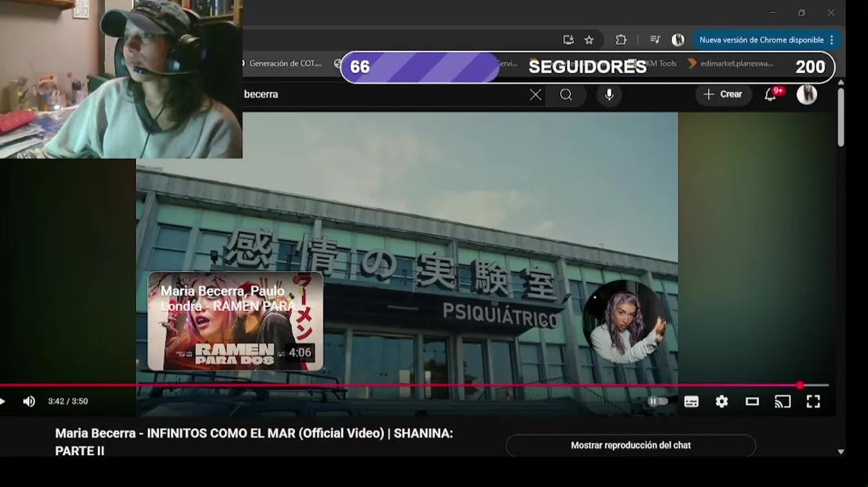
Task: Click the scrollbar down arrow
Action: pos(841,451)
